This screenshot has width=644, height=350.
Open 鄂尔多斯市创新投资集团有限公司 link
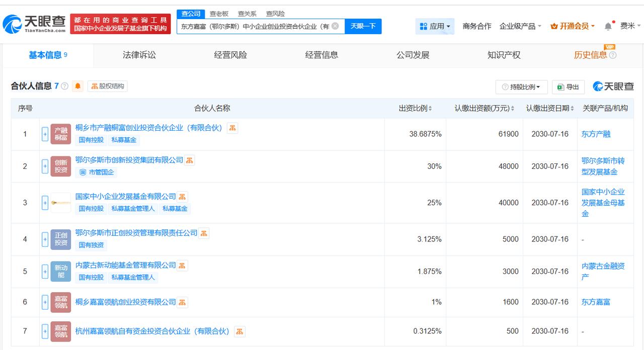129,160
